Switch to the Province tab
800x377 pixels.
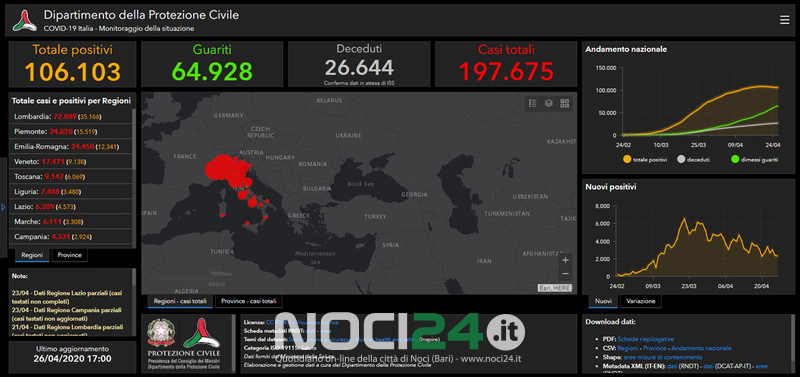pos(69,255)
